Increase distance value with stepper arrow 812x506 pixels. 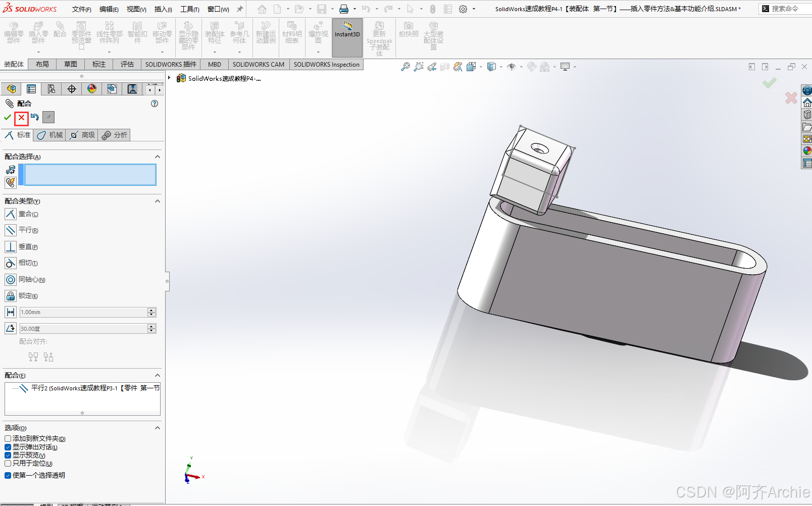click(151, 310)
